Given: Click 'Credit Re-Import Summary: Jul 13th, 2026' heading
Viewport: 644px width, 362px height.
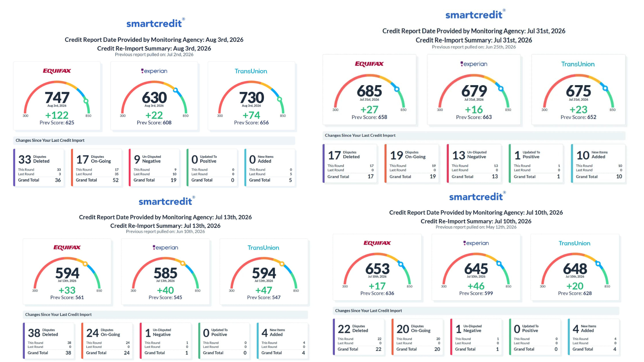Looking at the screenshot, I should click(x=165, y=226).
